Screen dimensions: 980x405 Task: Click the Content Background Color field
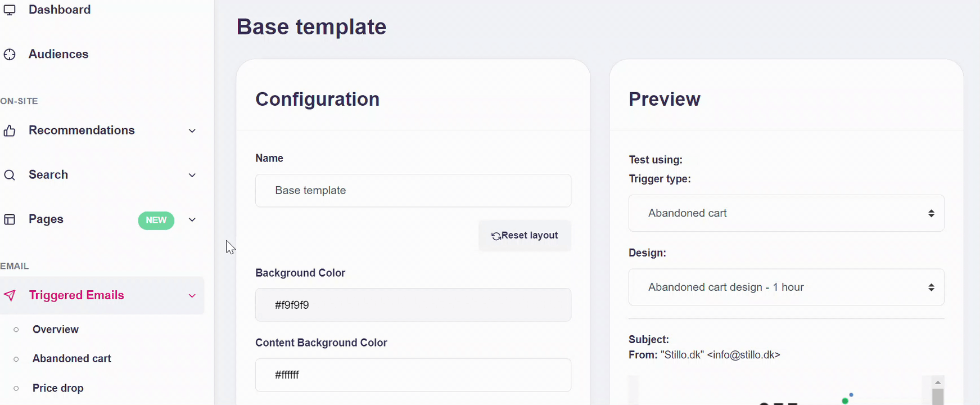click(413, 375)
